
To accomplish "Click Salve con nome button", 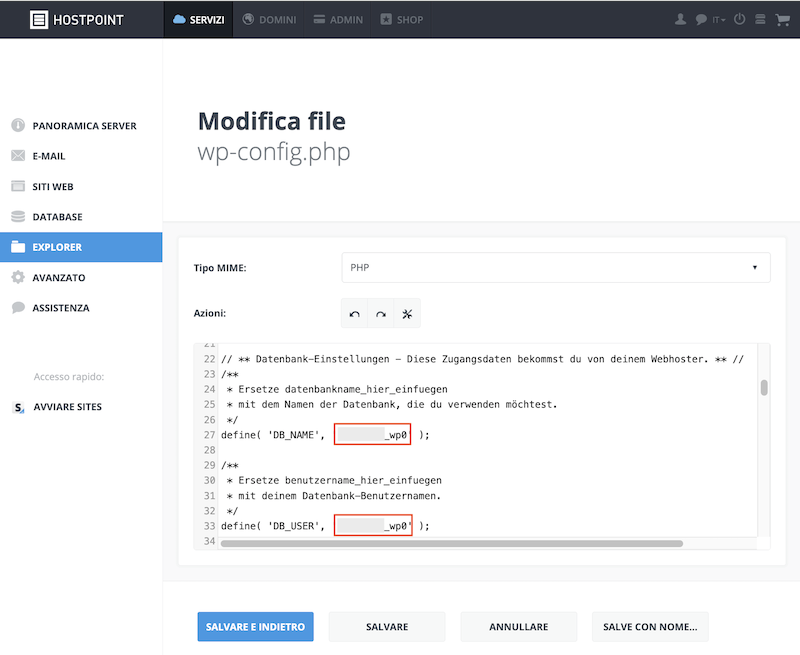I will tap(650, 626).
